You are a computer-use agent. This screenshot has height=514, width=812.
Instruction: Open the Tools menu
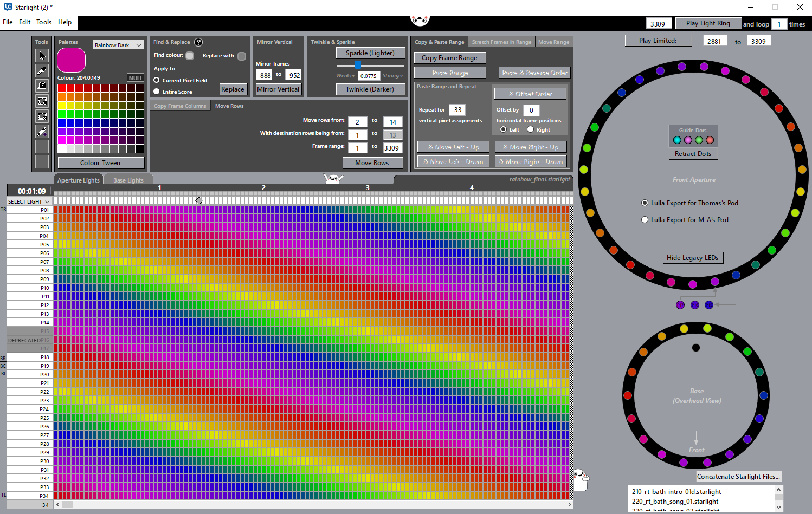pos(44,22)
